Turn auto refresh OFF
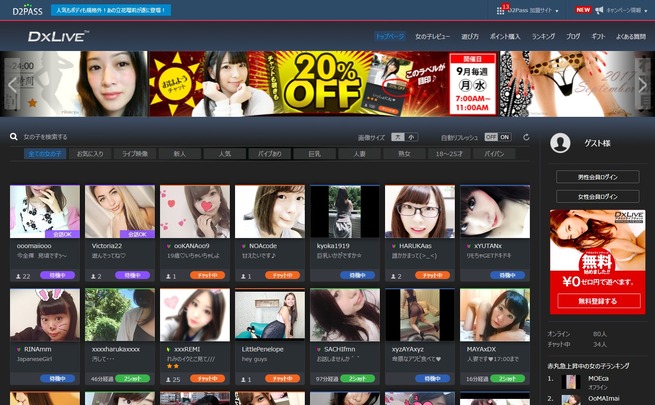This screenshot has height=405, width=655. [x=491, y=137]
